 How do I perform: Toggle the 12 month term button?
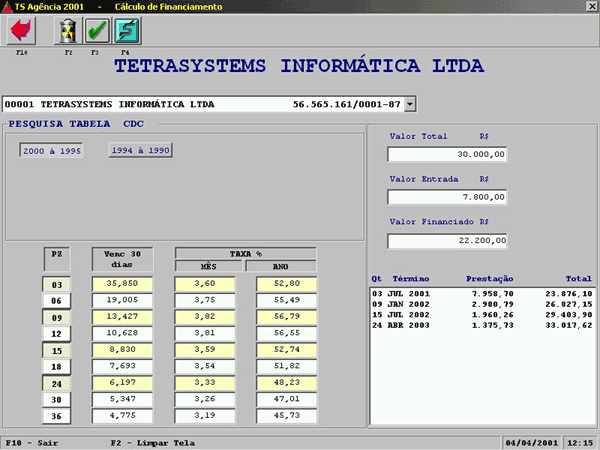click(56, 334)
